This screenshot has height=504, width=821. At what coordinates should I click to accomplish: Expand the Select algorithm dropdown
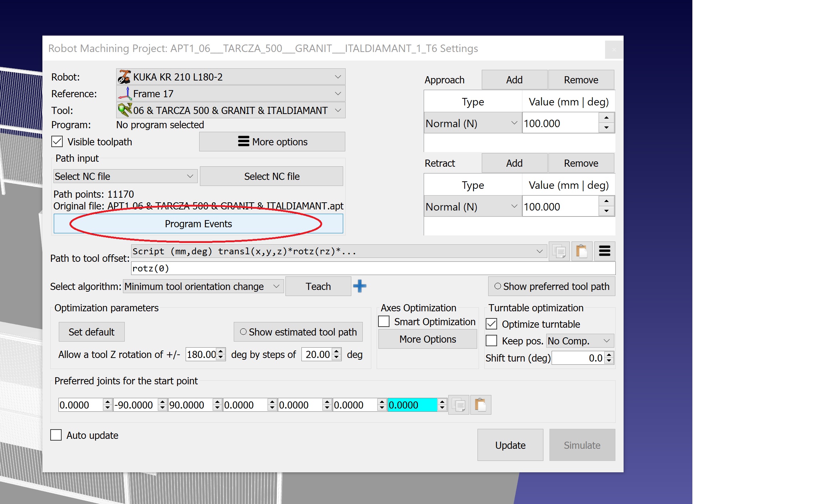pos(203,286)
